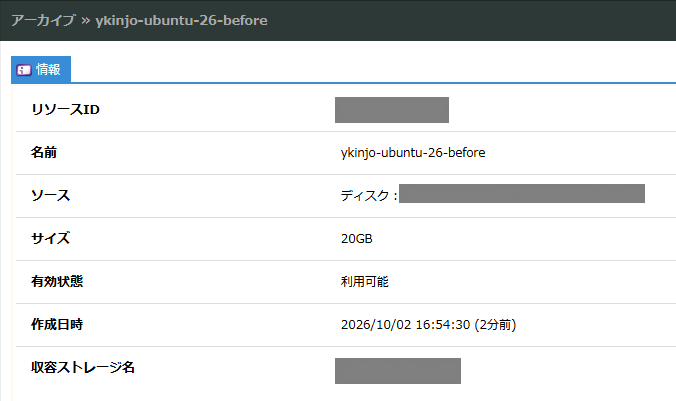
Task: Click the ソース row label
Action: point(50,195)
